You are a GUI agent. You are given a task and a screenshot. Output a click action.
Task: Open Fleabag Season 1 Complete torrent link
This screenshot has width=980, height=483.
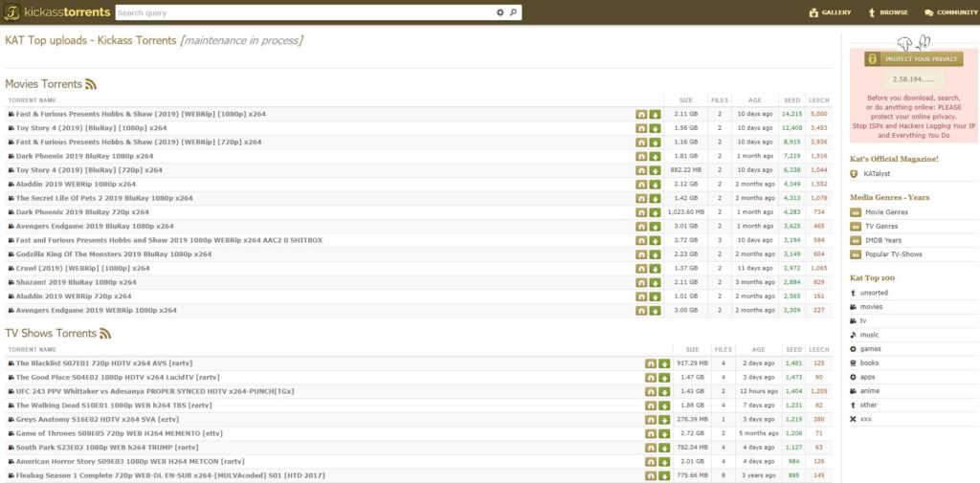(170, 476)
